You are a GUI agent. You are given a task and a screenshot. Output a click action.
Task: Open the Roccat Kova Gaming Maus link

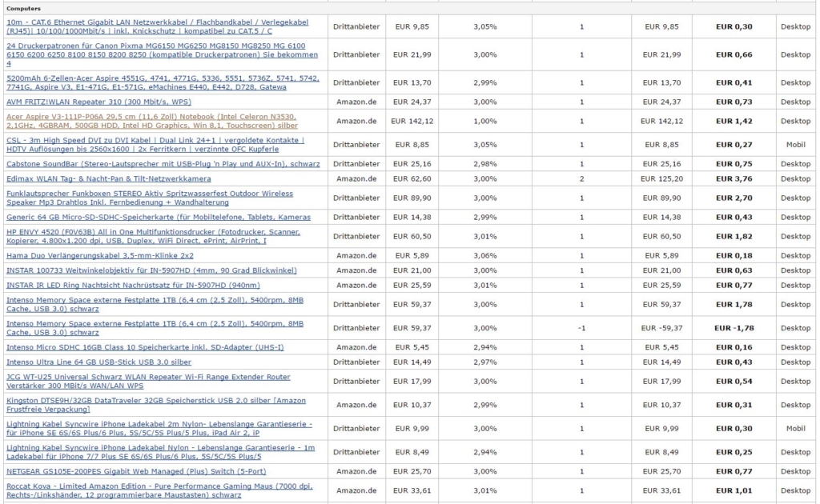tap(159, 490)
